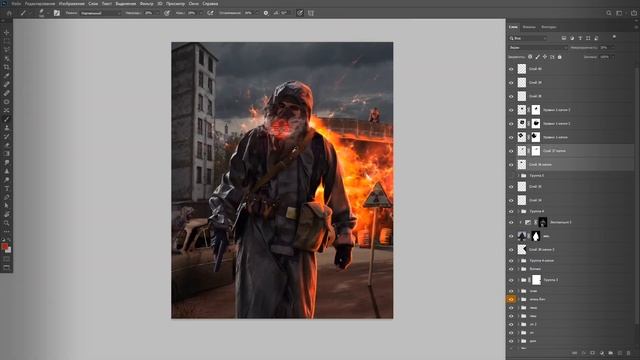This screenshot has width=640, height=360.
Task: Select the Экспозиция 1 layer mask thumbnail
Action: [x=542, y=222]
